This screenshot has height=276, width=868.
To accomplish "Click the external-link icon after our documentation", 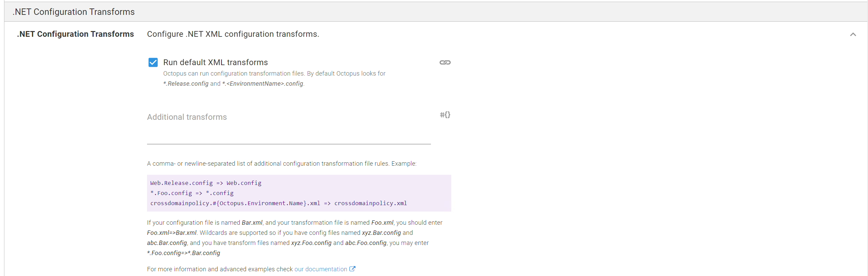I will coord(352,269).
